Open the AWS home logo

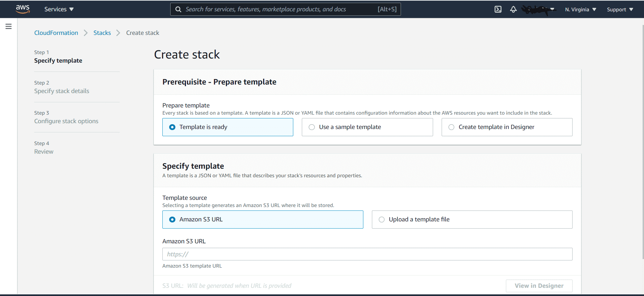click(23, 9)
